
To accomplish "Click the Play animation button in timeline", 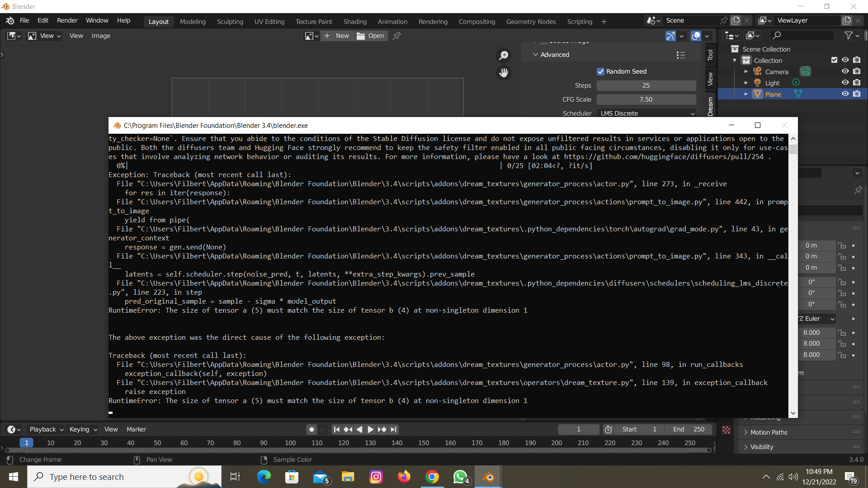I will point(370,429).
